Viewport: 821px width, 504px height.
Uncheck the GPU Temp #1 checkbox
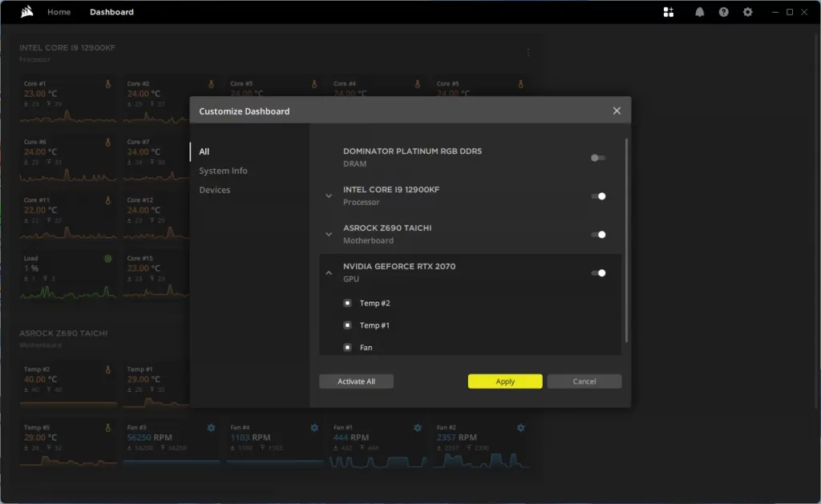347,325
